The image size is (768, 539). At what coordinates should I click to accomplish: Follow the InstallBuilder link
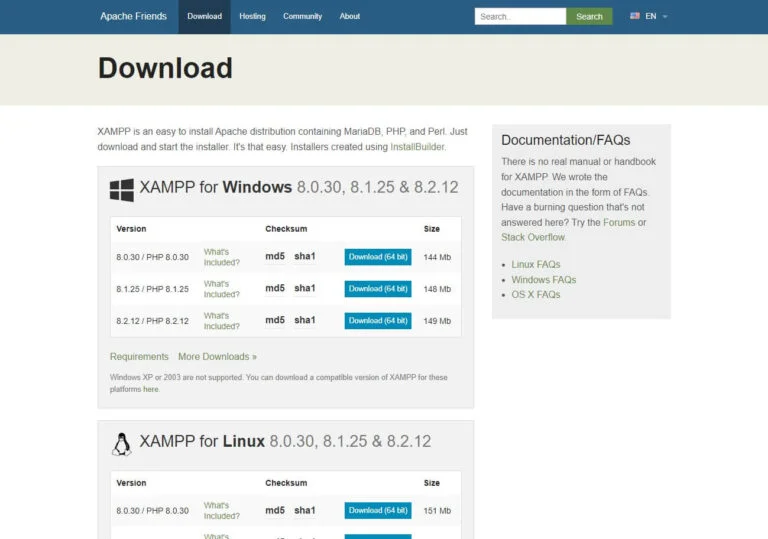tap(417, 147)
